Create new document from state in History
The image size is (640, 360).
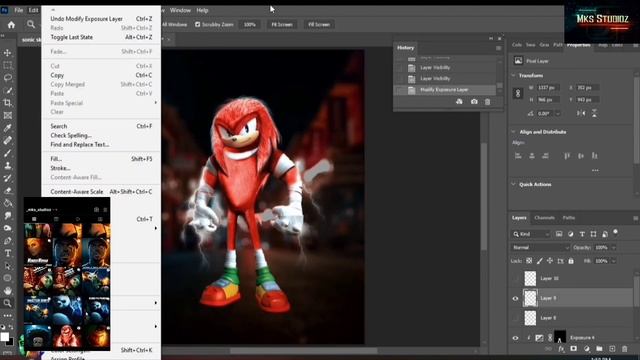click(x=459, y=102)
